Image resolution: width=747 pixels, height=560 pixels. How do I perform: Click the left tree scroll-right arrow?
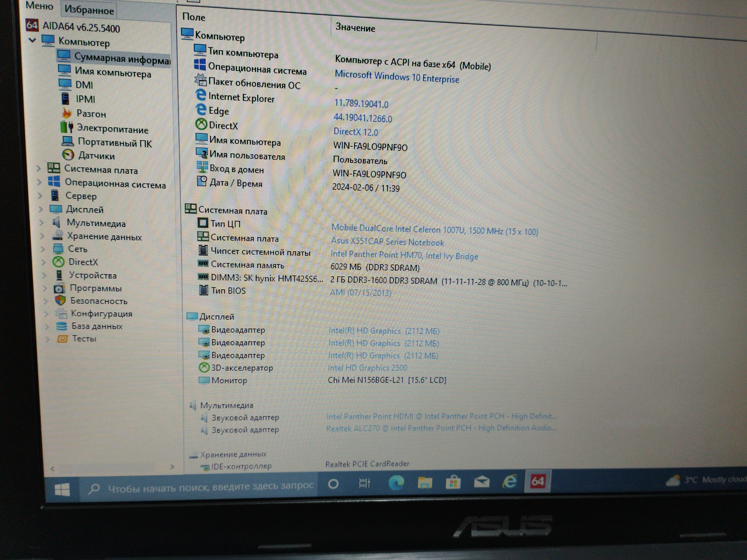172,467
